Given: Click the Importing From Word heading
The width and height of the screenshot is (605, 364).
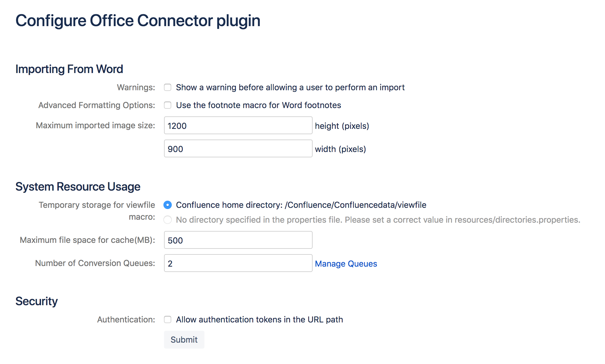Looking at the screenshot, I should coord(69,69).
